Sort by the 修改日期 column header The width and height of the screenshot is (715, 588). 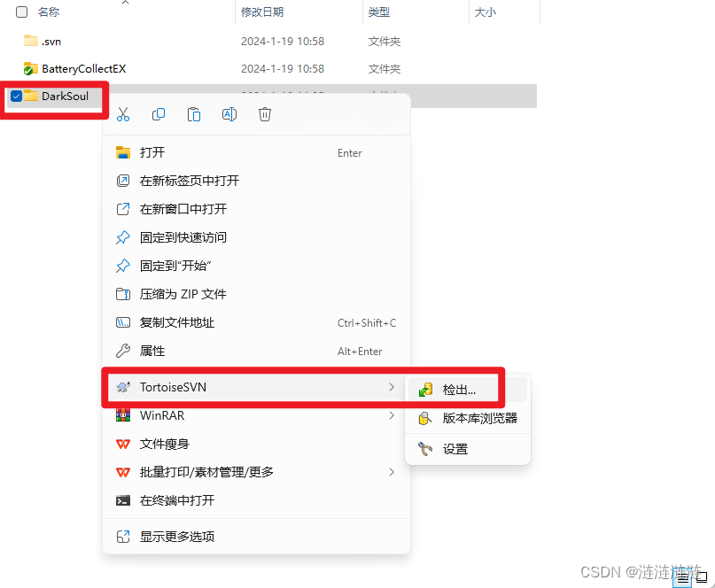pos(262,12)
